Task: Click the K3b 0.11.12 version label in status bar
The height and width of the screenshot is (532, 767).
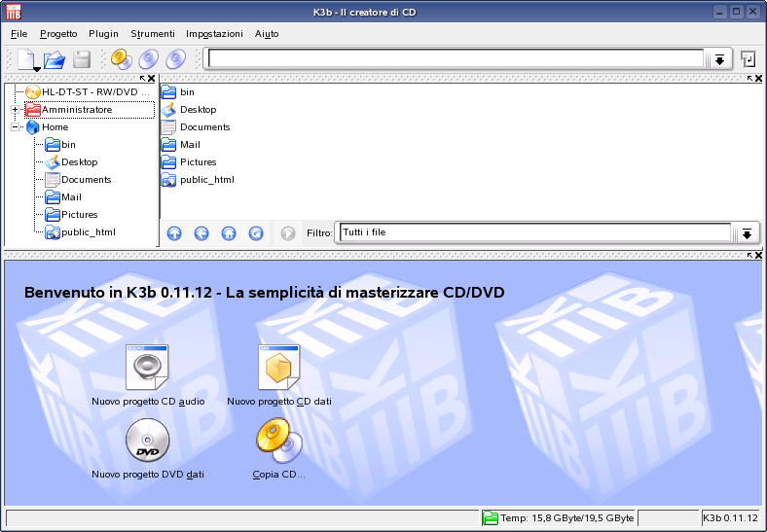Action: pos(730,517)
